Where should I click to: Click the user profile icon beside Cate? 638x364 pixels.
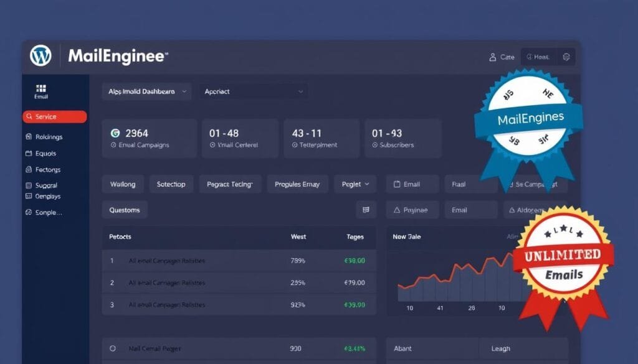pos(492,57)
